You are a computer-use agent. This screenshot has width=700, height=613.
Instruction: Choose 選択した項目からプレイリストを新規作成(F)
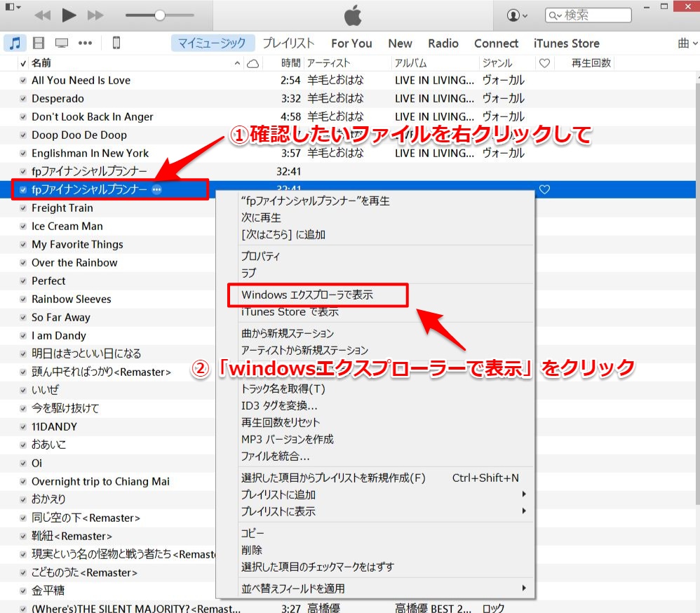(x=333, y=478)
